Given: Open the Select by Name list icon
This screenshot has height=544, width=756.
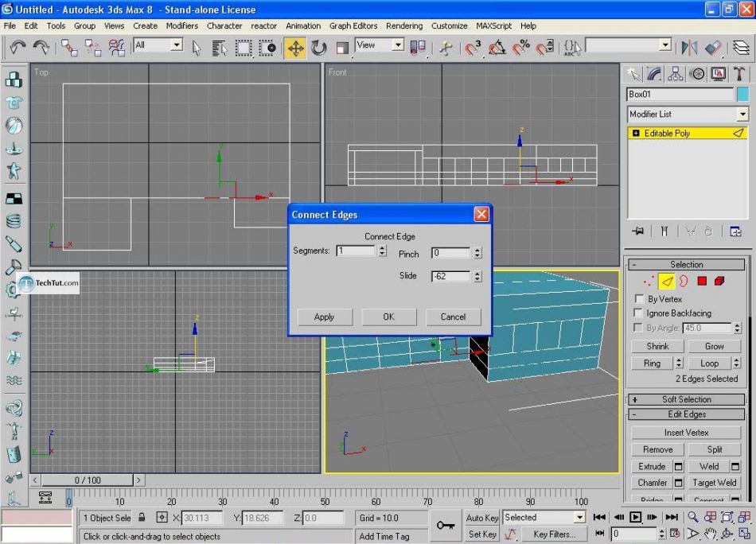Looking at the screenshot, I should 220,48.
